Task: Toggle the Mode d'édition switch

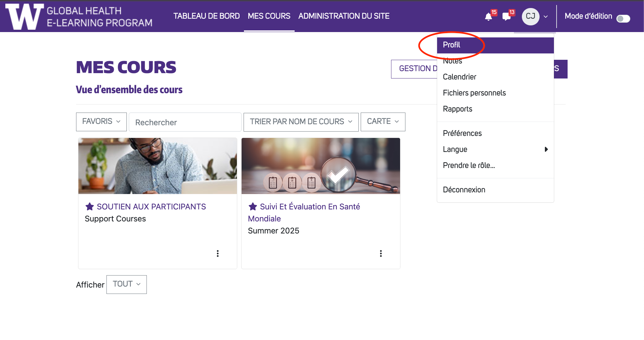Action: point(623,19)
